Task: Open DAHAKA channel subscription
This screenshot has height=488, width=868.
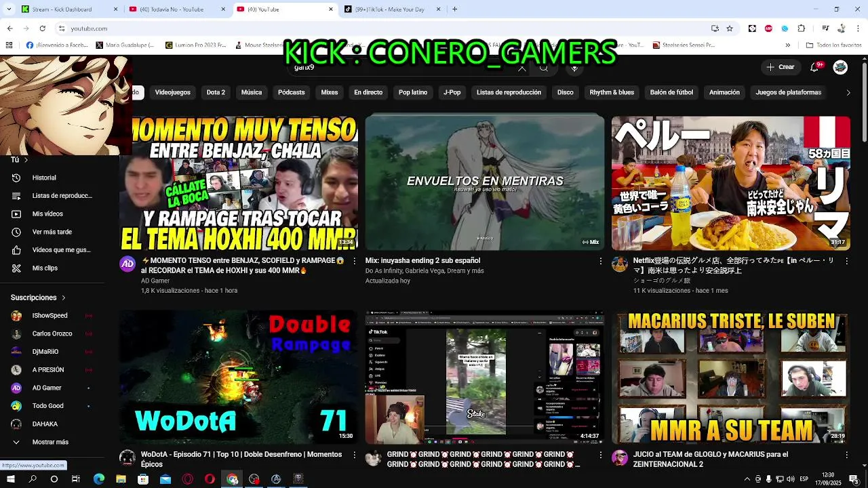Action: coord(52,424)
